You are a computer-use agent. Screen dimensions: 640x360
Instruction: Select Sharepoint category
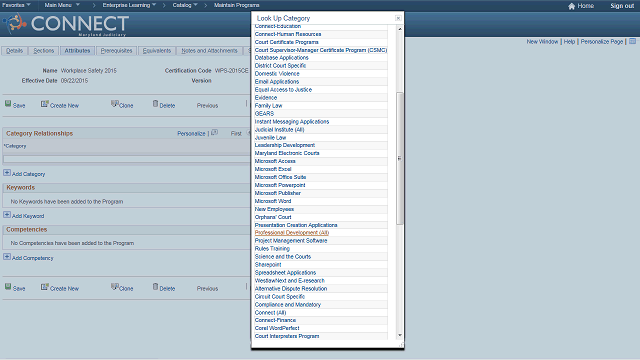(268, 264)
